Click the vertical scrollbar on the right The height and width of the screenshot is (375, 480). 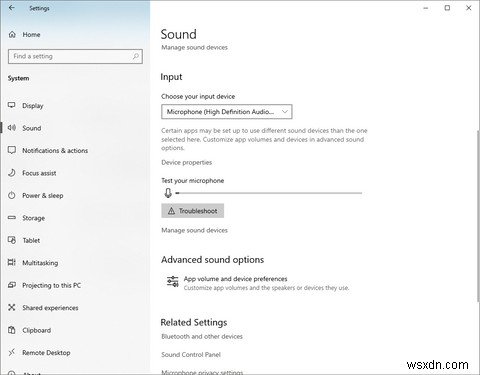coord(478,217)
